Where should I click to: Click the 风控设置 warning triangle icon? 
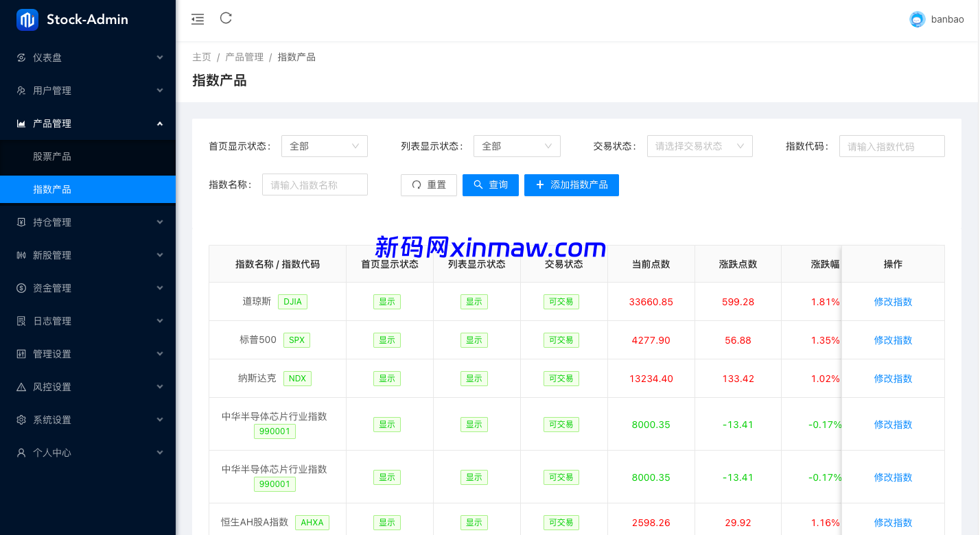21,387
